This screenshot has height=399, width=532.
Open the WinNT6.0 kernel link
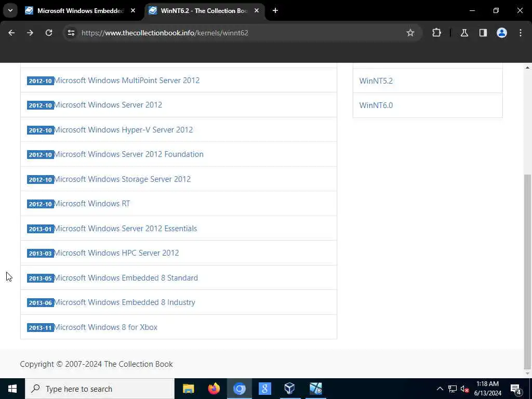point(376,105)
